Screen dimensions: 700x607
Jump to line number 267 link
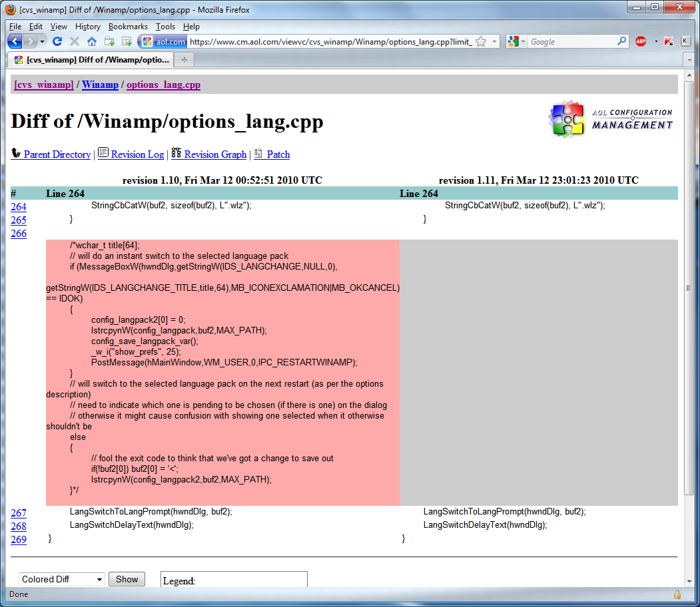19,513
